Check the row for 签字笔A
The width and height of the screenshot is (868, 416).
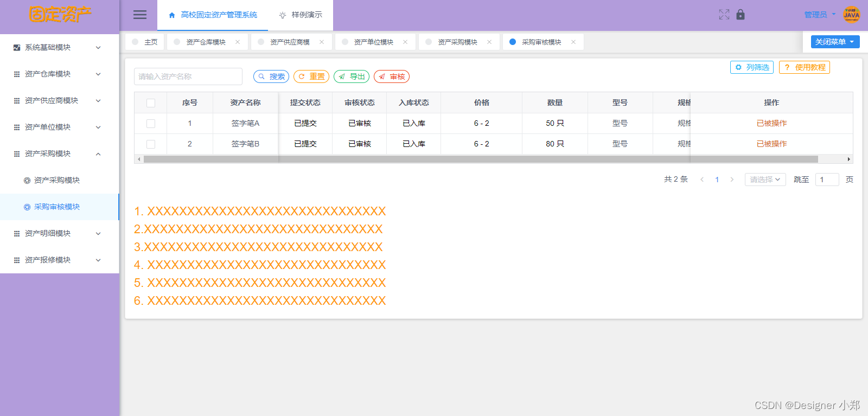[x=151, y=124]
